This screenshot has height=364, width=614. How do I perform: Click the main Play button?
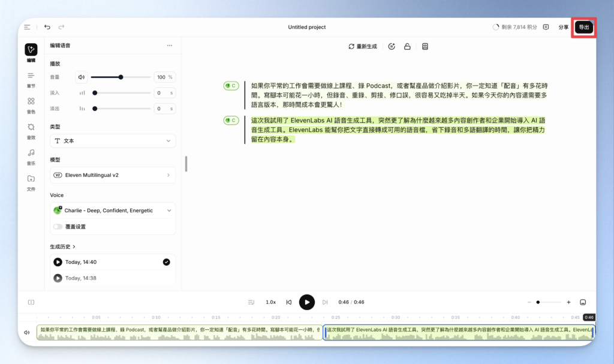tap(307, 302)
